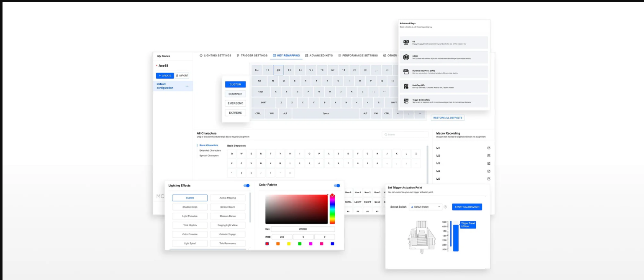Click the help icon beside Select Switch
This screenshot has width=644, height=280.
tap(445, 207)
